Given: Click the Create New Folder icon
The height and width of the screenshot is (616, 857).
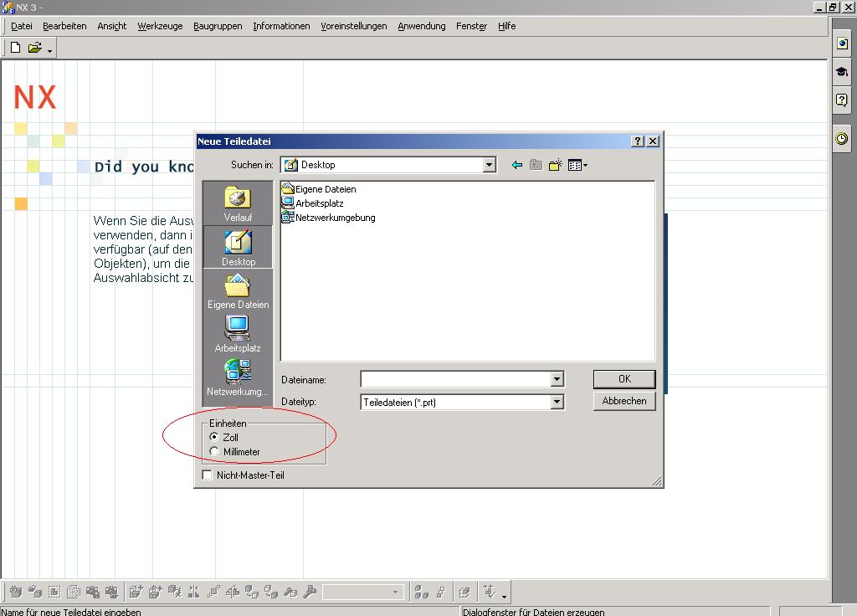Looking at the screenshot, I should (555, 164).
